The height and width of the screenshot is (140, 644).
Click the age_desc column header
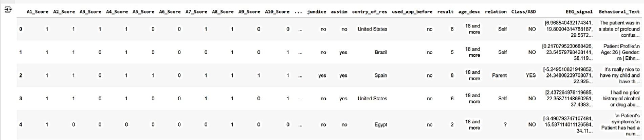469,12
